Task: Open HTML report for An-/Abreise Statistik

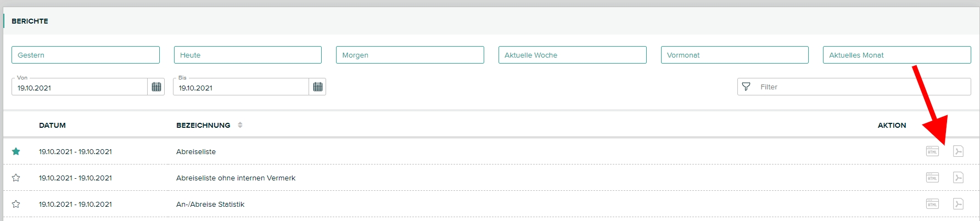Action: (932, 204)
